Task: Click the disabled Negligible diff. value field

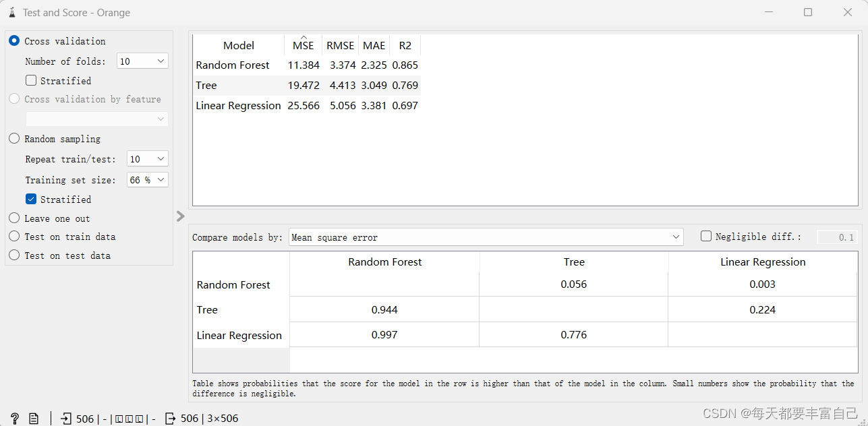Action: pyautogui.click(x=836, y=237)
